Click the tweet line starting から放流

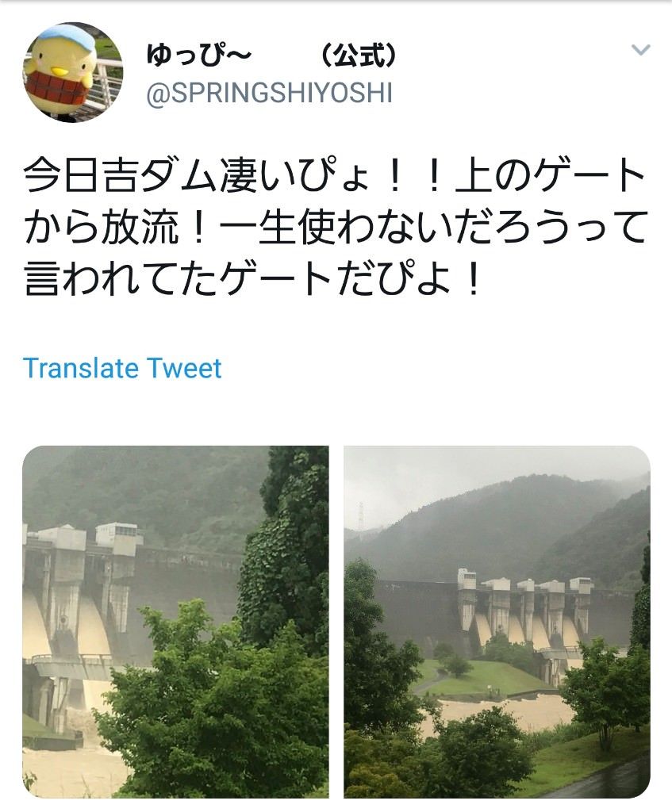pos(336,228)
